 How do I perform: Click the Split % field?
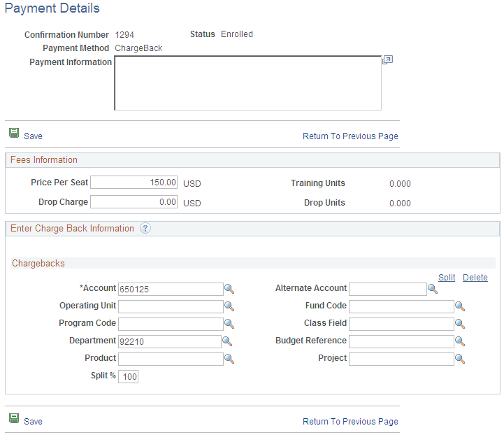pos(128,376)
